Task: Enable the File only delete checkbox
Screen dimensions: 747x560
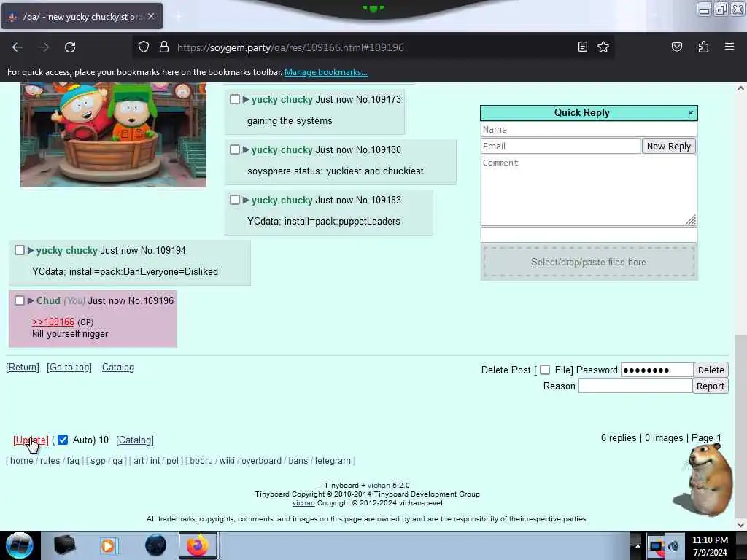Action: point(545,370)
